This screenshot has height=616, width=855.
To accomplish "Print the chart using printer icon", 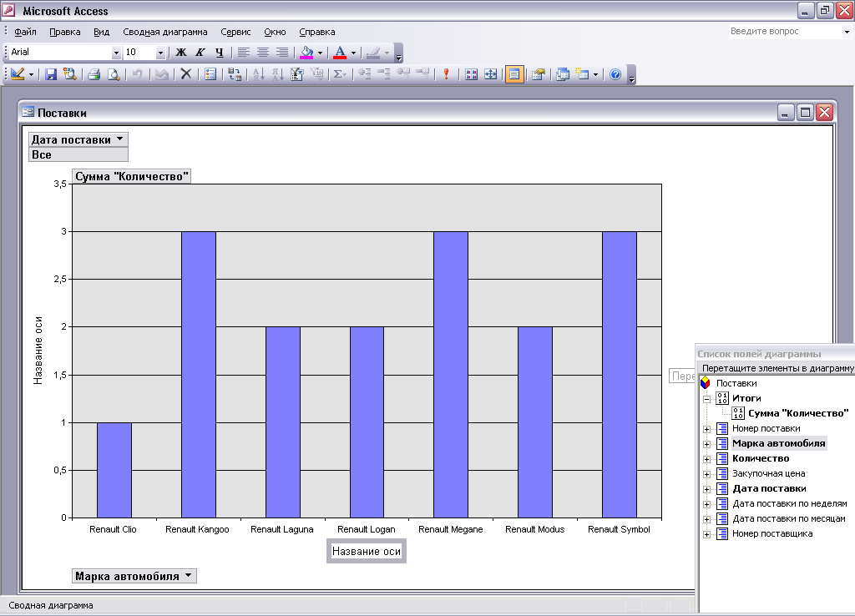I will pyautogui.click(x=94, y=74).
